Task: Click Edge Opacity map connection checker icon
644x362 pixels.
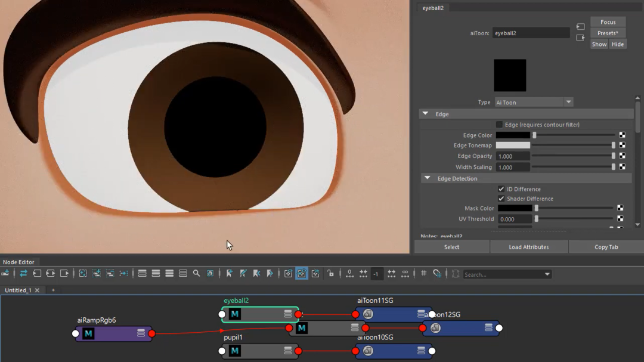Action: click(622, 156)
